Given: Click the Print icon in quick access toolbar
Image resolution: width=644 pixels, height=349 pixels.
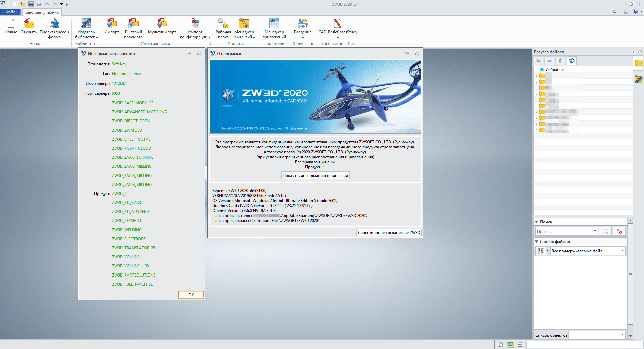Looking at the screenshot, I should (39, 4).
